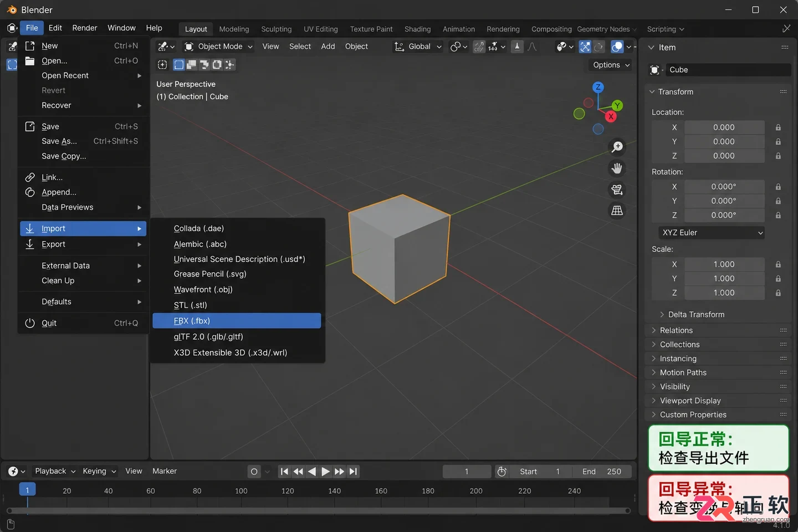Open the Export submenu
Screen dimensions: 798x532
pyautogui.click(x=83, y=244)
